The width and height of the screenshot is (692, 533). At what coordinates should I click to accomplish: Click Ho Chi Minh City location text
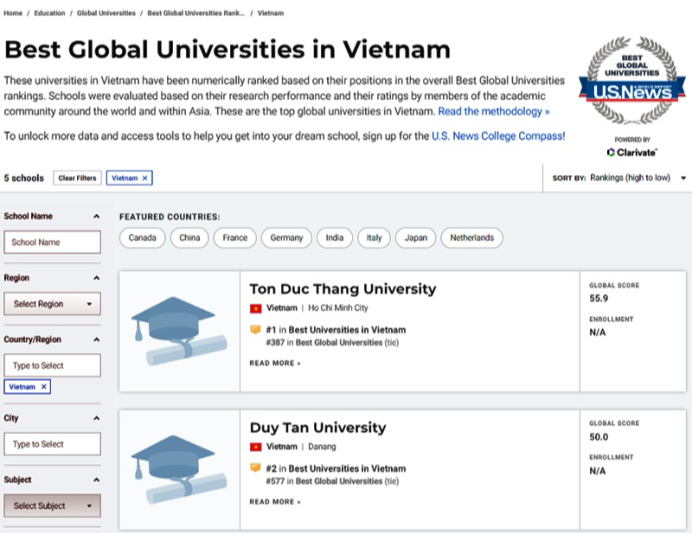[338, 308]
